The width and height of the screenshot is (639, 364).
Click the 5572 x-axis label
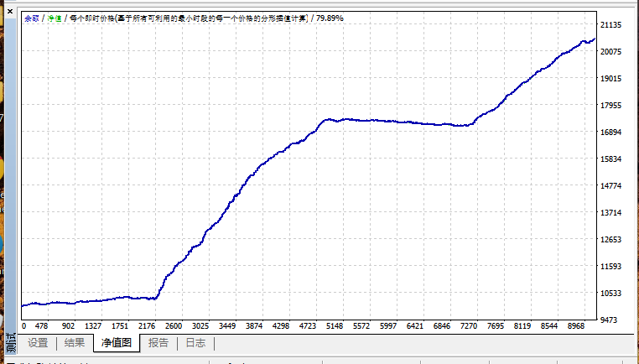pyautogui.click(x=361, y=326)
